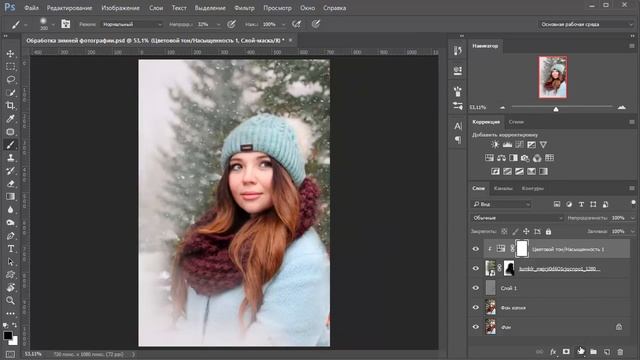The image size is (640, 360).
Task: Add a Color Balance adjustment
Action: coord(501,158)
